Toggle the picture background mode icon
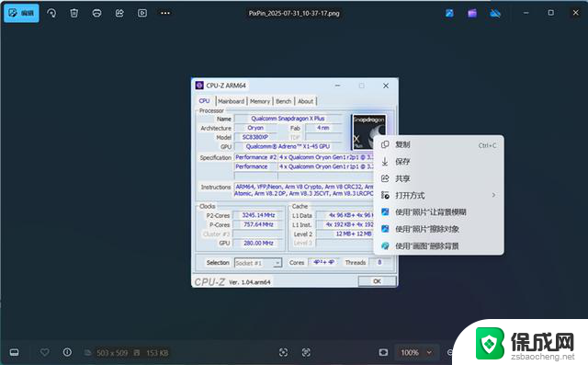 pyautogui.click(x=383, y=352)
